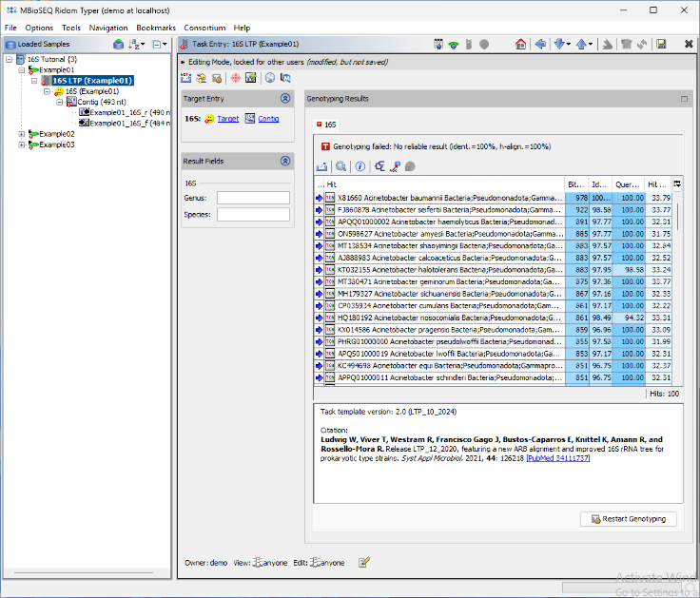Screen dimensions: 700x598
Task: Select the FJ860878 Acinetobacter seifertii hit row
Action: coord(494,210)
